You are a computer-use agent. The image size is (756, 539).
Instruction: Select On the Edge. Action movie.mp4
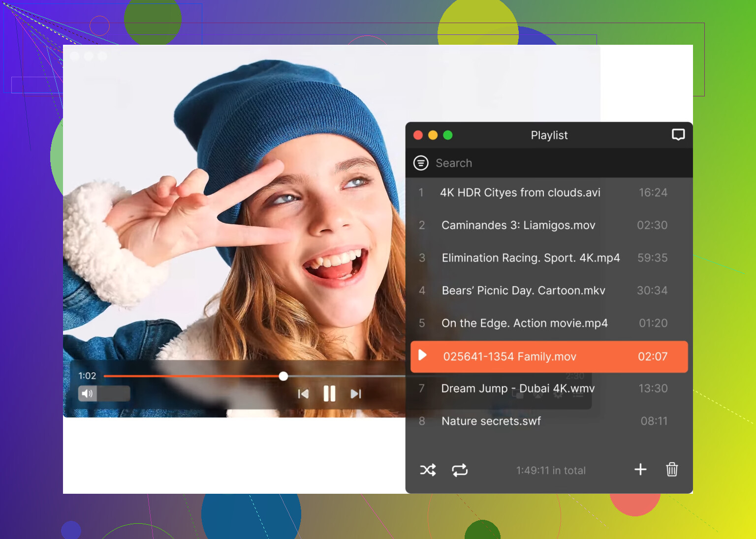549,323
